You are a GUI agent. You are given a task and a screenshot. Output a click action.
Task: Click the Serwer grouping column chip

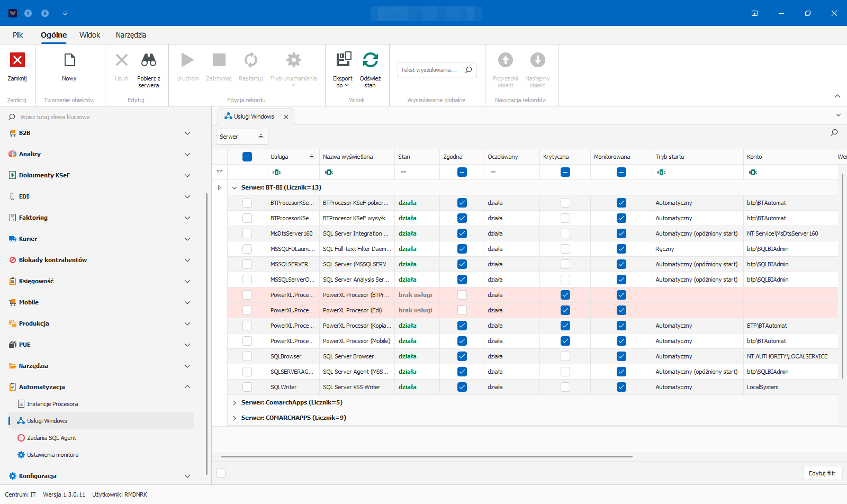tap(242, 137)
